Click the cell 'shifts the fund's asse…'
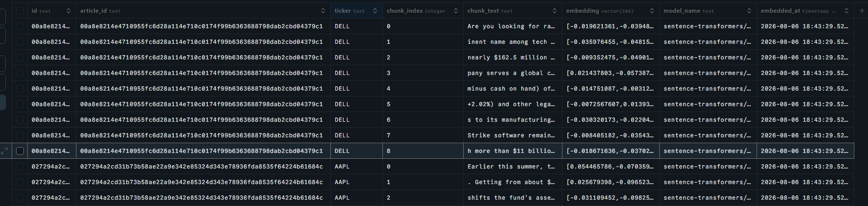The width and height of the screenshot is (868, 206). point(513,198)
